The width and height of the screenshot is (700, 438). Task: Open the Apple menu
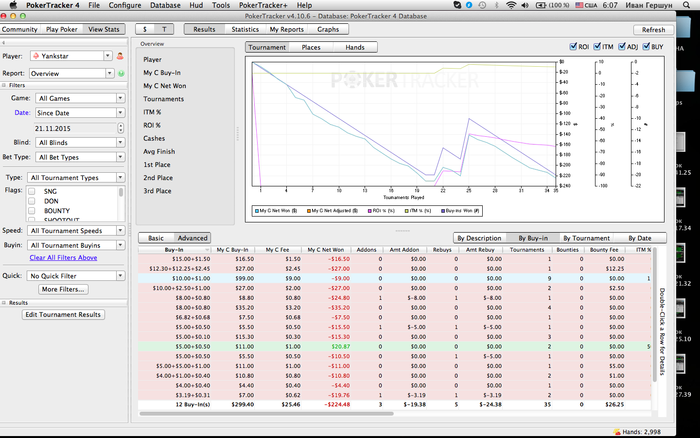pos(13,5)
